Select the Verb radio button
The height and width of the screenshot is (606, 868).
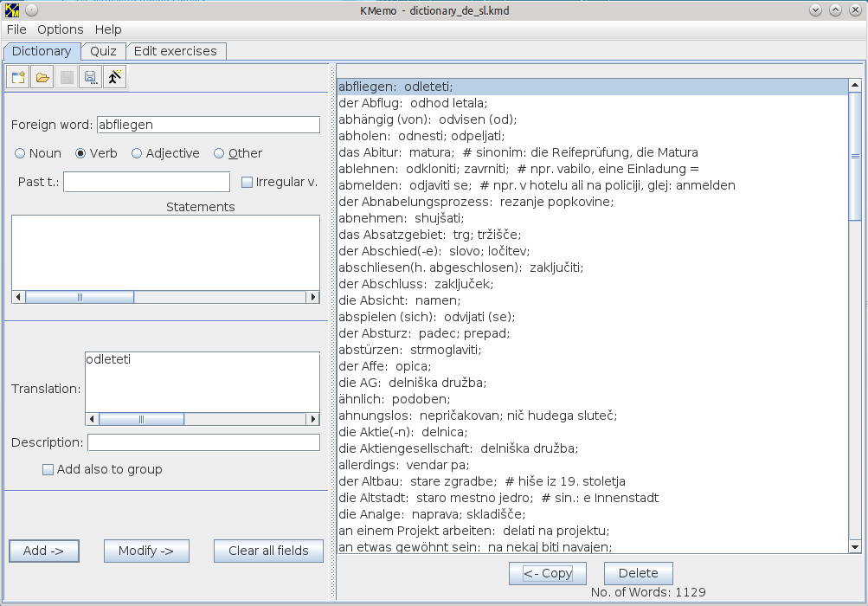pyautogui.click(x=96, y=153)
